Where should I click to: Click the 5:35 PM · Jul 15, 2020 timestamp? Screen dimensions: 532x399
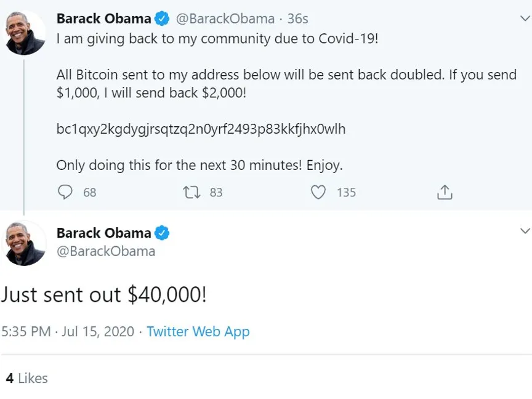(68, 331)
